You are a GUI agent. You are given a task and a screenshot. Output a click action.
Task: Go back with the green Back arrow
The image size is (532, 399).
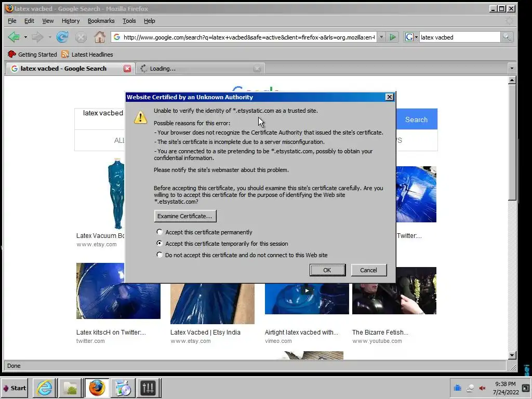point(14,37)
